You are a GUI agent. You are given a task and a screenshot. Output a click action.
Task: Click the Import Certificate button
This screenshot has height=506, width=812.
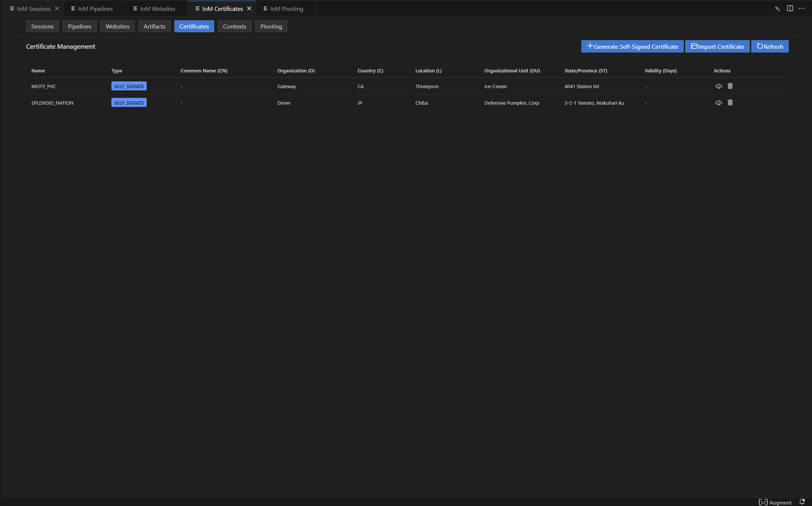tap(717, 47)
